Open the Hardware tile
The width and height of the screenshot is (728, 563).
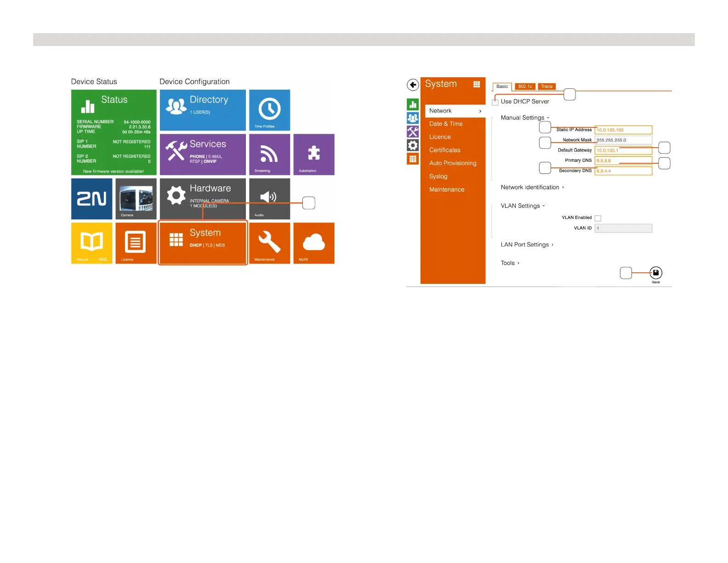(203, 199)
